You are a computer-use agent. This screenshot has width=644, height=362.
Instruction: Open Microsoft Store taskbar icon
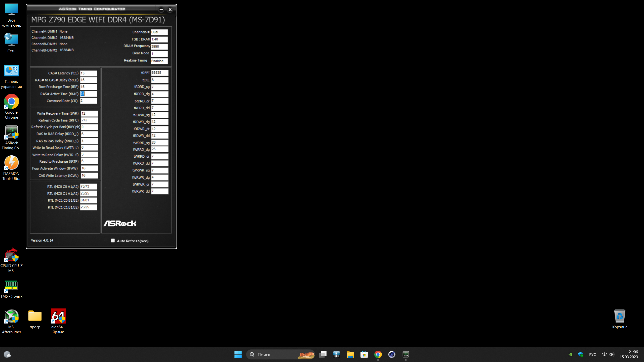(364, 354)
